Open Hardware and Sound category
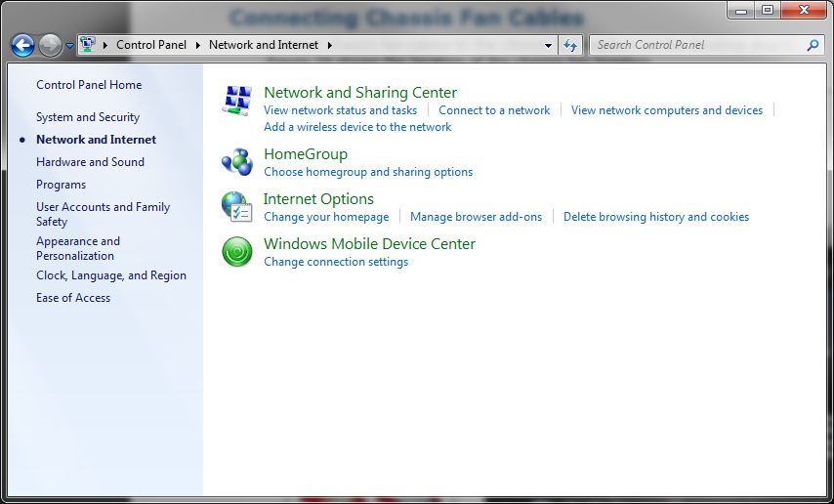 [x=90, y=162]
